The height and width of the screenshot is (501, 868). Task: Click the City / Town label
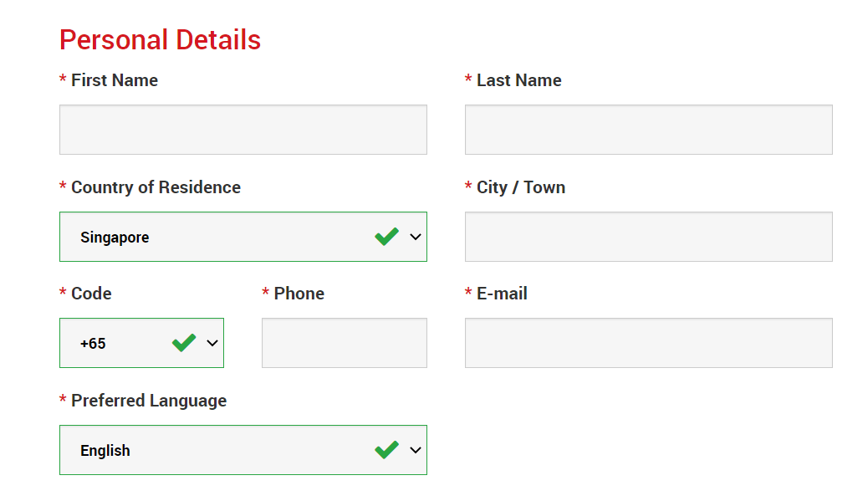coord(520,187)
